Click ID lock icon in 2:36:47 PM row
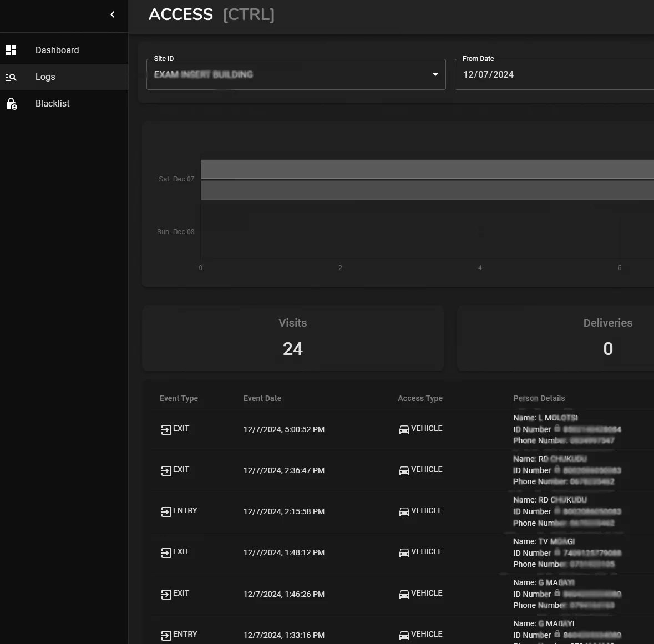The width and height of the screenshot is (654, 644). (557, 469)
